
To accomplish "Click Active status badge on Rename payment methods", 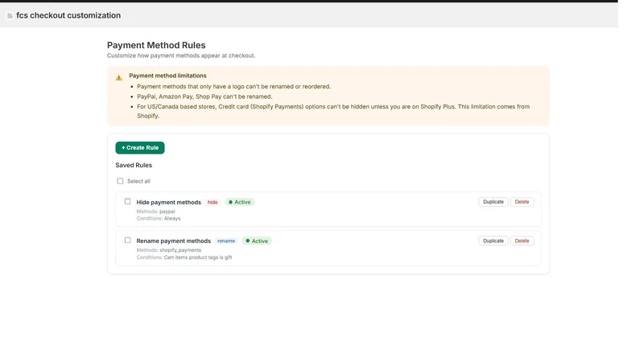I will [257, 241].
